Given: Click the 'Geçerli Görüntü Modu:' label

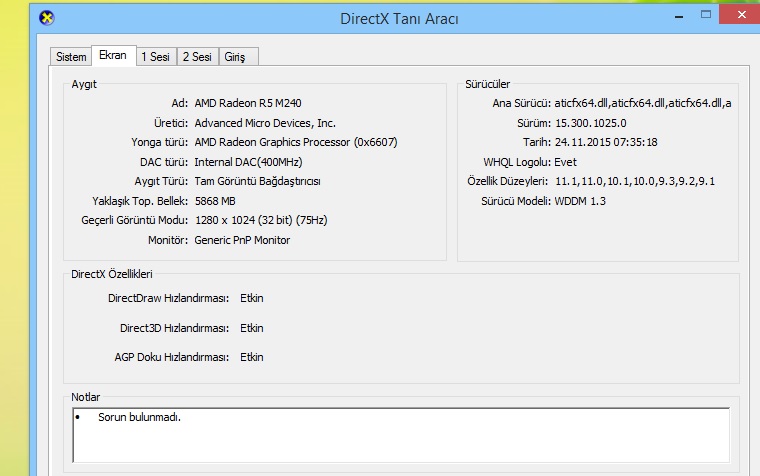Looking at the screenshot, I should 134,220.
